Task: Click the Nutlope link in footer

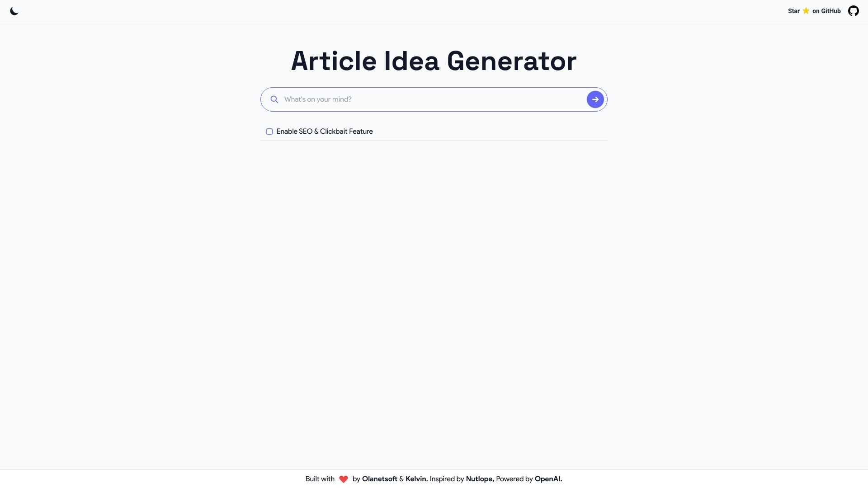Action: (x=479, y=479)
